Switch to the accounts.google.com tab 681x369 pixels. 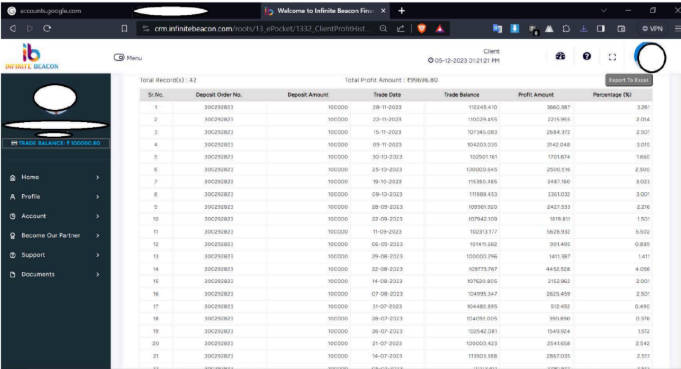pos(50,11)
